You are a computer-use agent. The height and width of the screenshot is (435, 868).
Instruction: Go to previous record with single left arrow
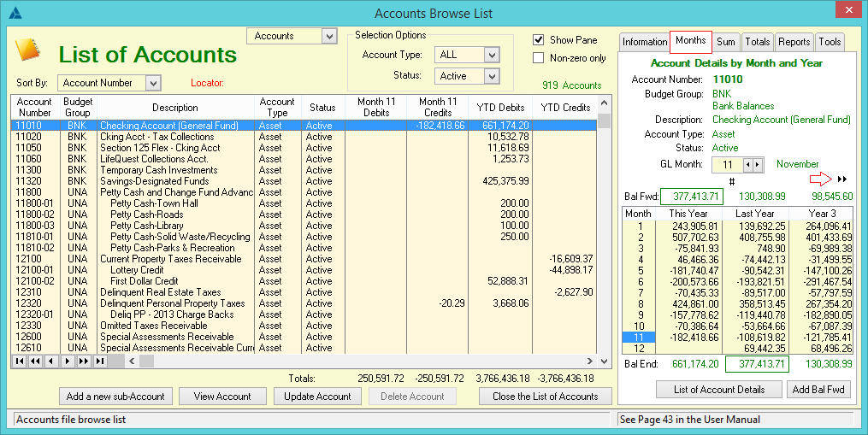click(50, 362)
